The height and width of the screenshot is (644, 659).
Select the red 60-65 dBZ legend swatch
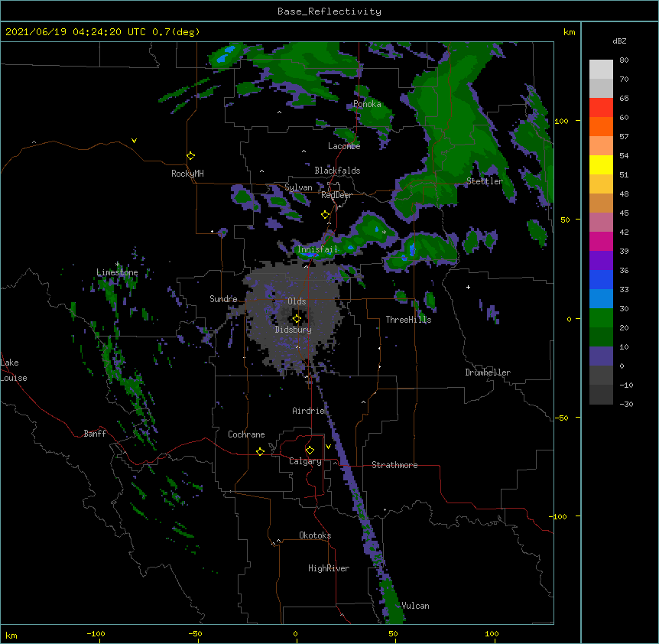[601, 107]
